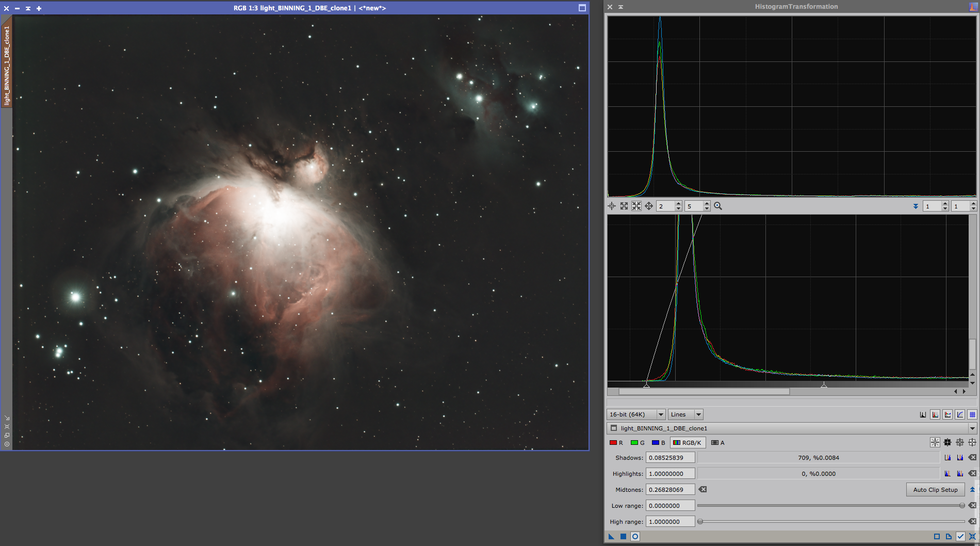Switch to the R red channel
The image size is (980, 546).
coord(616,443)
